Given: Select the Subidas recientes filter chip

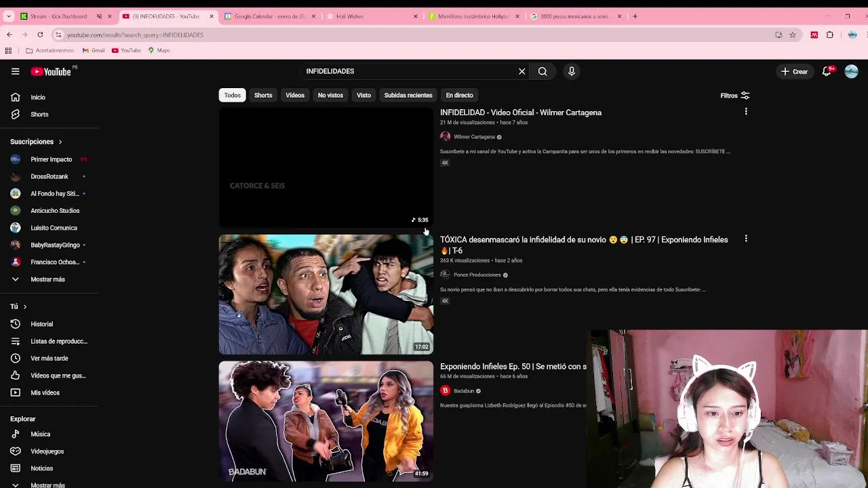Looking at the screenshot, I should 408,96.
